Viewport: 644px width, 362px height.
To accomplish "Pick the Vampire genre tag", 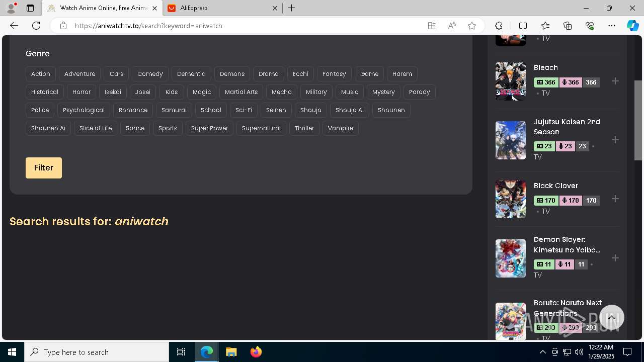I will pyautogui.click(x=341, y=128).
